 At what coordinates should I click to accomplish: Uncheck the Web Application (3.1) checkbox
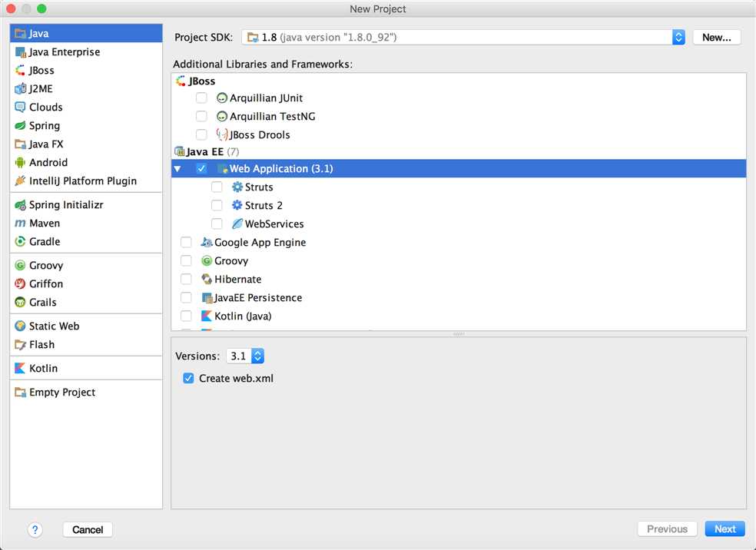tap(201, 169)
